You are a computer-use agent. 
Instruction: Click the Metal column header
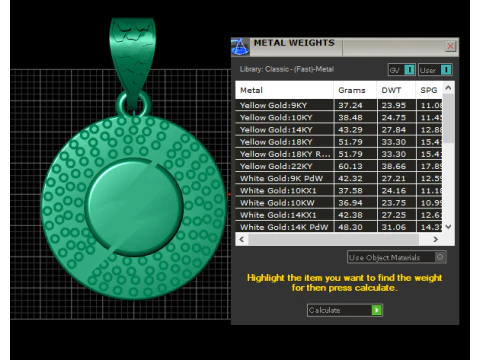click(x=284, y=90)
